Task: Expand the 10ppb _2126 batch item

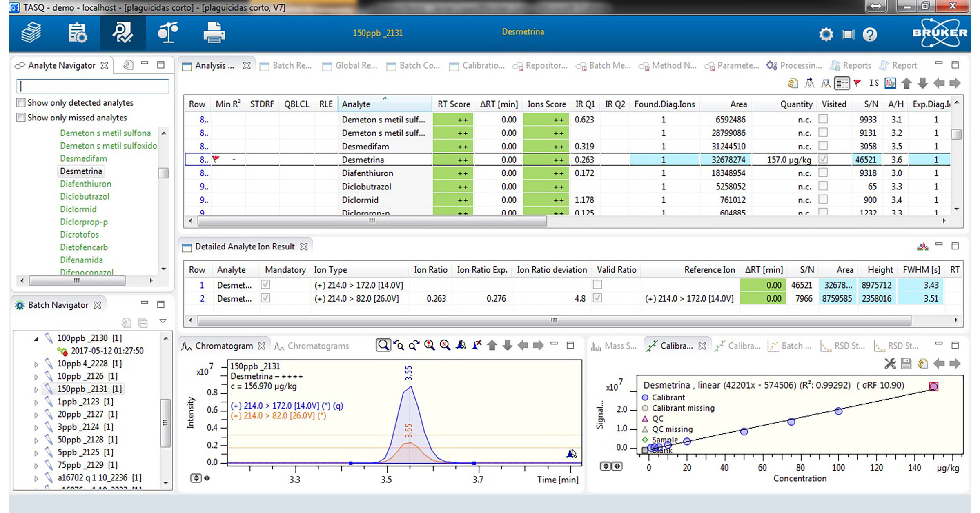Action: [x=36, y=376]
